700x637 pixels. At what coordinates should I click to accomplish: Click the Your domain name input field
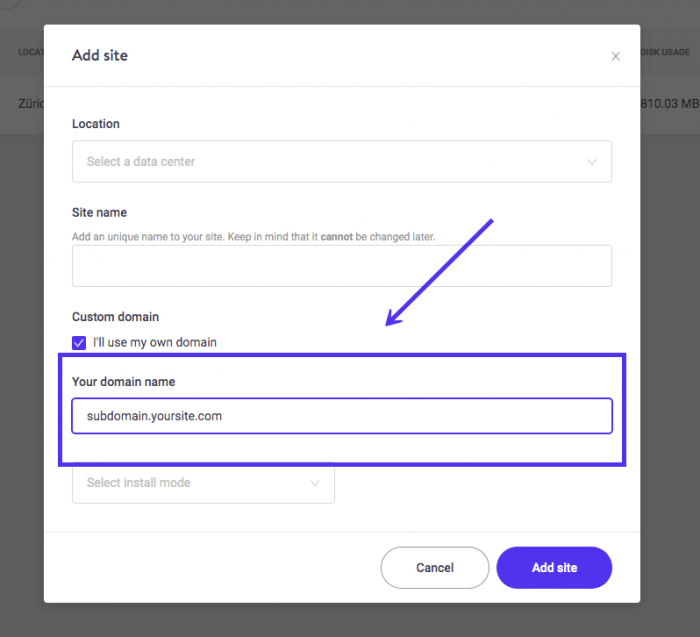[341, 416]
